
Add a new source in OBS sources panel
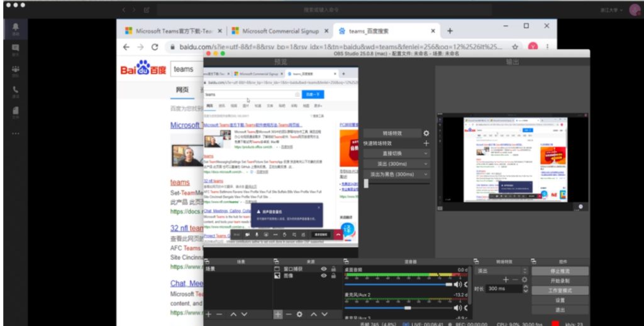278,314
